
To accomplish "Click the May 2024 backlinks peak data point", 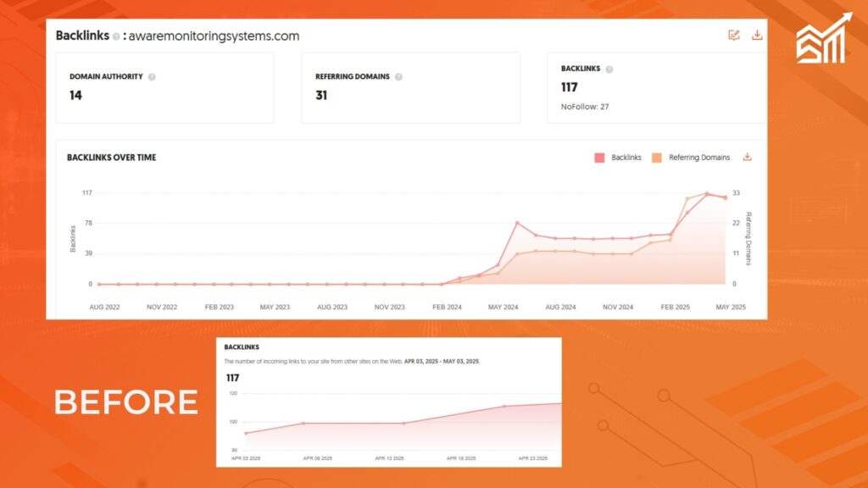I will pyautogui.click(x=517, y=223).
